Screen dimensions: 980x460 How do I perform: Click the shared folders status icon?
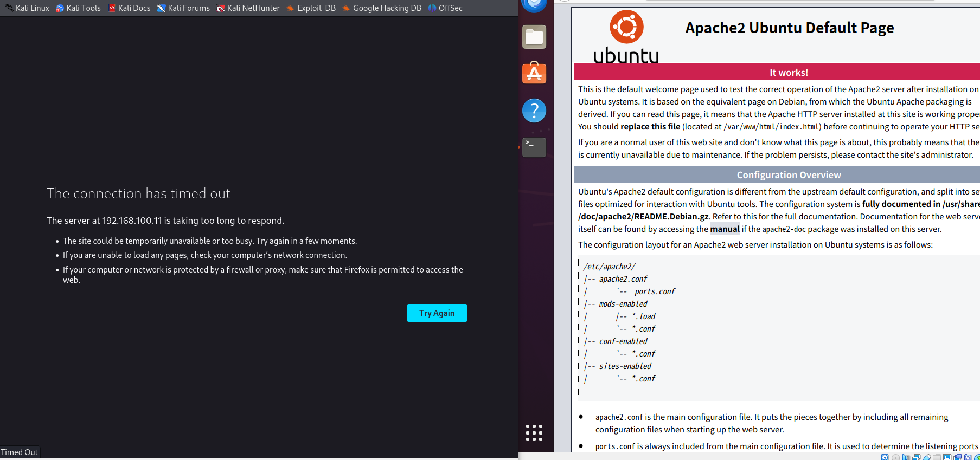point(937,457)
